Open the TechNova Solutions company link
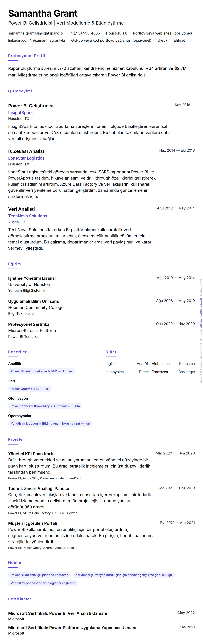The height and width of the screenshot is (644, 203). coord(27,216)
